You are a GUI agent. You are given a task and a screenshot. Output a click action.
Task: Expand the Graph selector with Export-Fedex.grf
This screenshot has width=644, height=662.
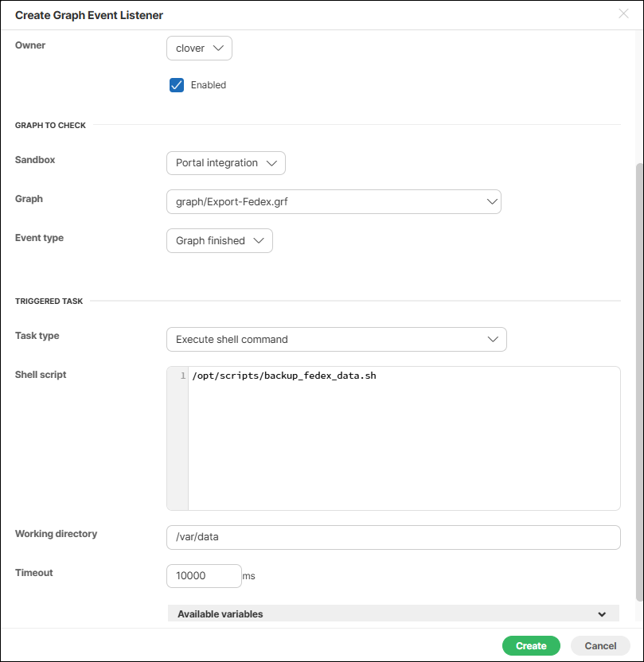(334, 202)
